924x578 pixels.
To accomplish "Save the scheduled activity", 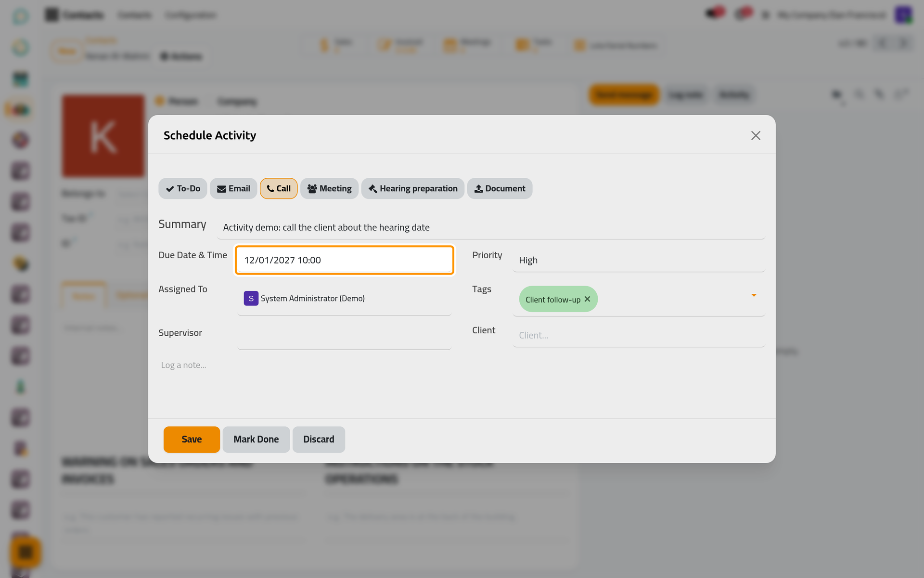I will 192,439.
